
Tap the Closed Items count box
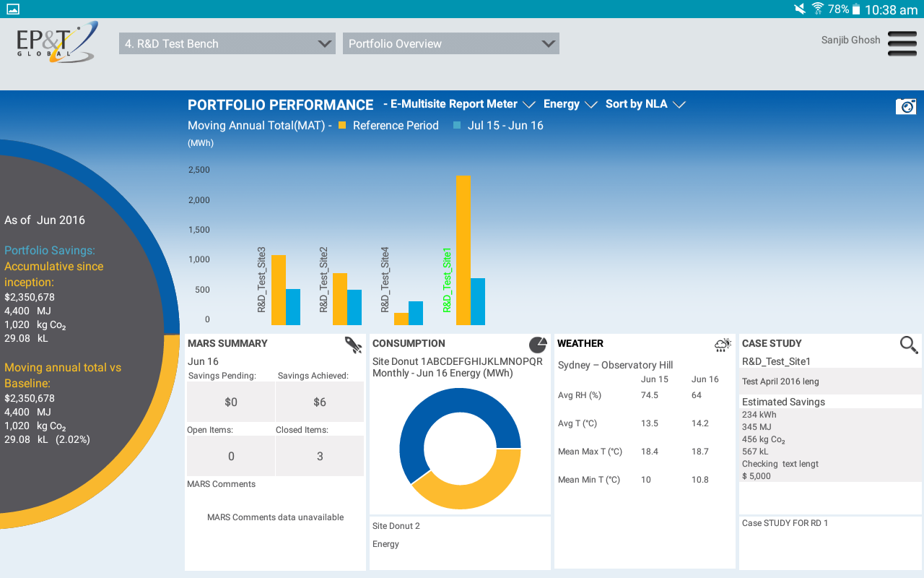click(319, 456)
